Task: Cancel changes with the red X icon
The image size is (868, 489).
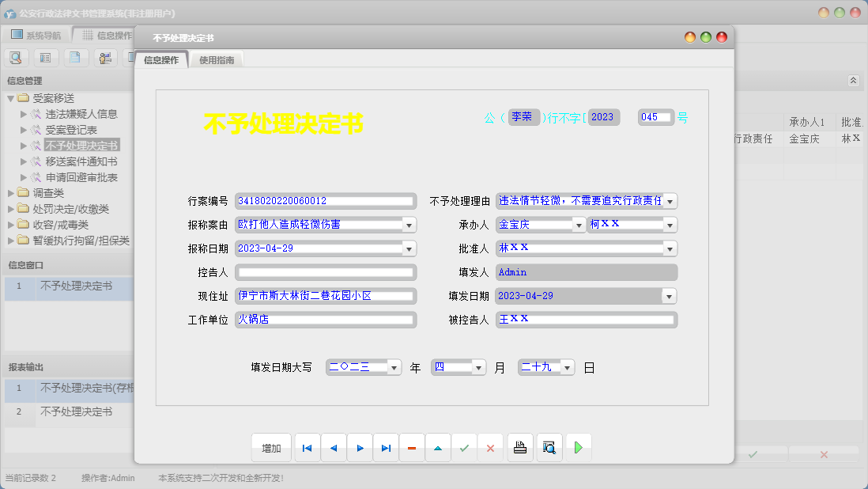Action: coord(490,447)
